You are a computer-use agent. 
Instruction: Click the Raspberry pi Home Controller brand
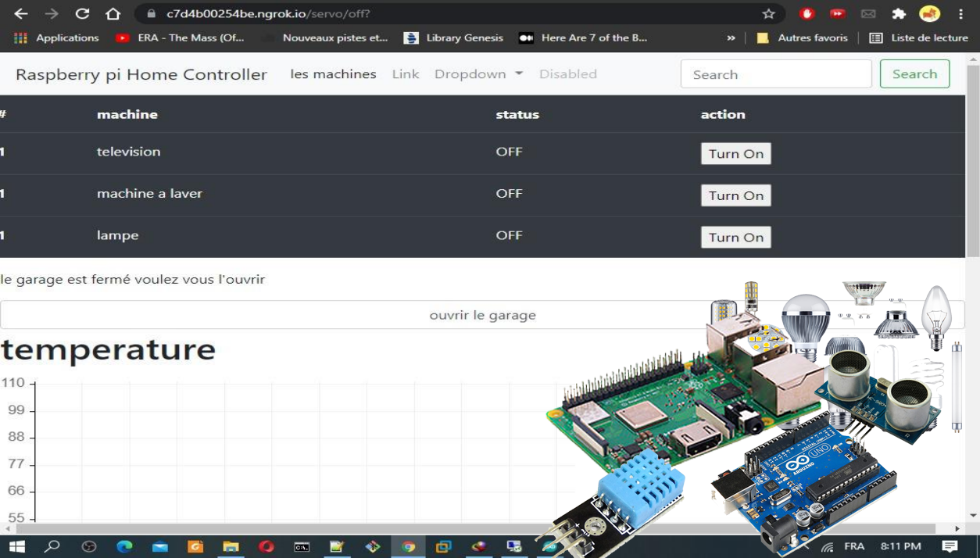click(141, 74)
